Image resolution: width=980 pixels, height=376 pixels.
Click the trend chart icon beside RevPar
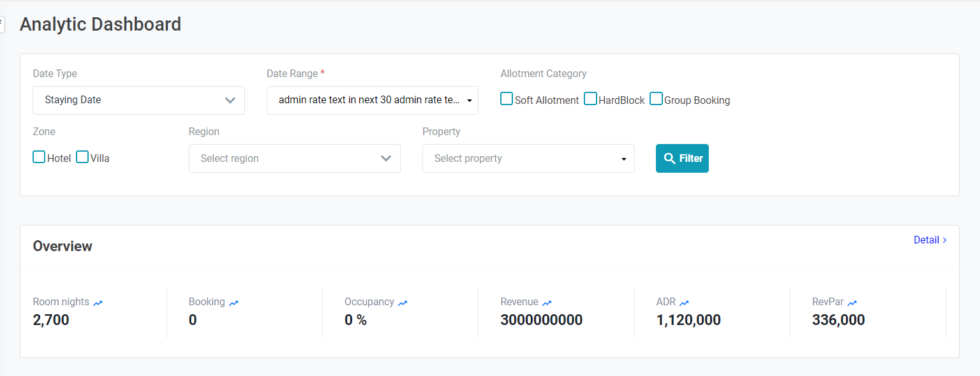tap(852, 303)
